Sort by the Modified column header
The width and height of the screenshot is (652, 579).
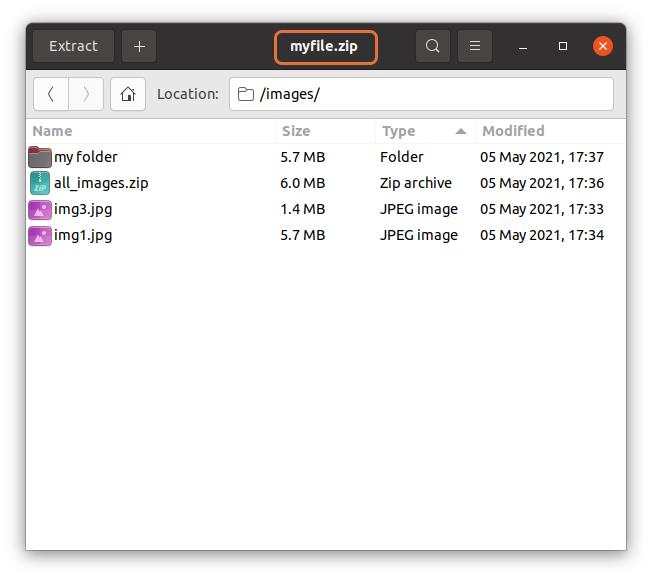[550, 131]
